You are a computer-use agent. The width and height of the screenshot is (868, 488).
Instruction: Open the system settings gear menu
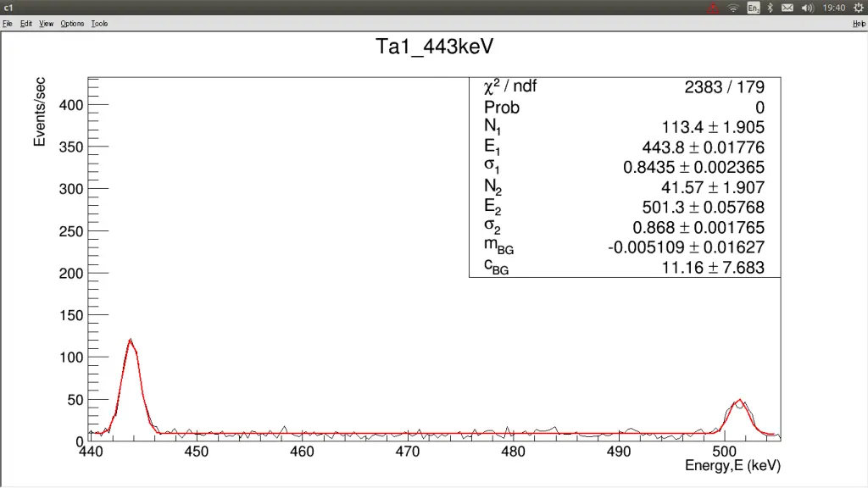(859, 8)
